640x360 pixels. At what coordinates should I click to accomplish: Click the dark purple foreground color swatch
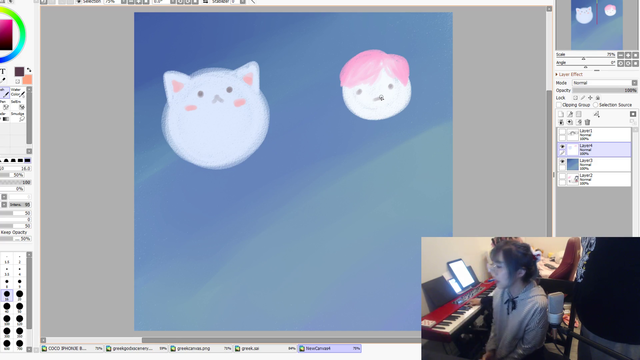pyautogui.click(x=19, y=72)
